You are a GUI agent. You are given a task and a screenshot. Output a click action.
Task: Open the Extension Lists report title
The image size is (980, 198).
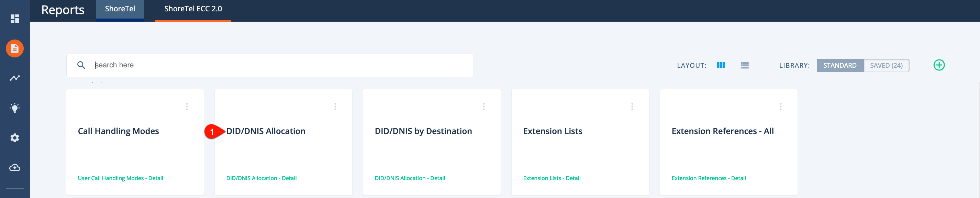[x=553, y=131]
